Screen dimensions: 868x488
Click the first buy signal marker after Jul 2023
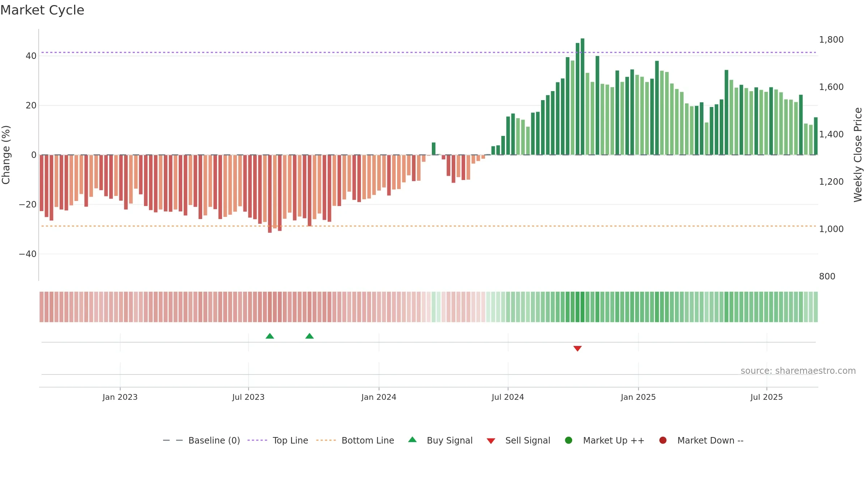pyautogui.click(x=270, y=336)
